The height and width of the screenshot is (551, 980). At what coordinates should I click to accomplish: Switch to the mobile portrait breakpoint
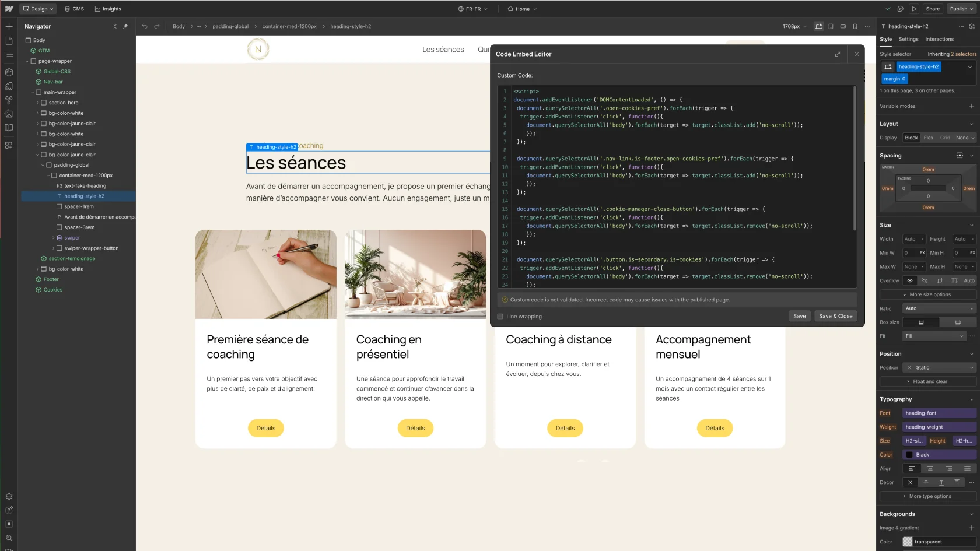coord(855,26)
